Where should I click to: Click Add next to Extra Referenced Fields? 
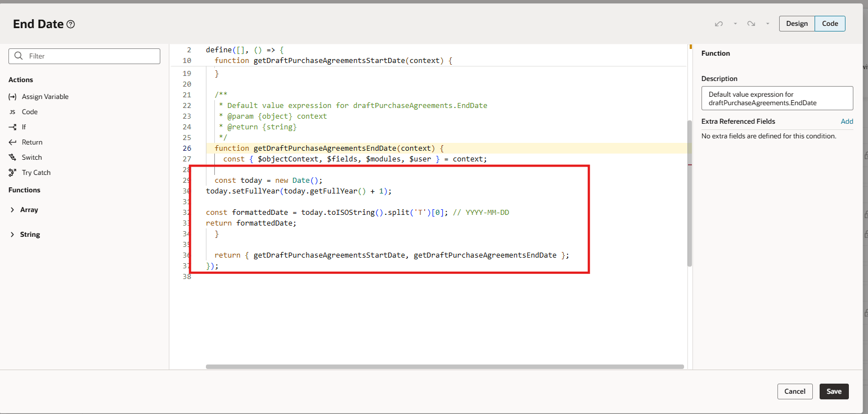pos(847,121)
